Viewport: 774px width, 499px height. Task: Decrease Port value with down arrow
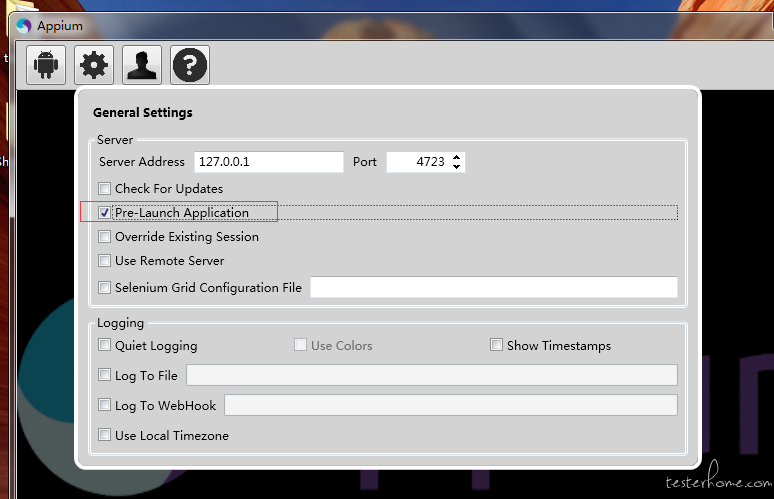[x=457, y=166]
